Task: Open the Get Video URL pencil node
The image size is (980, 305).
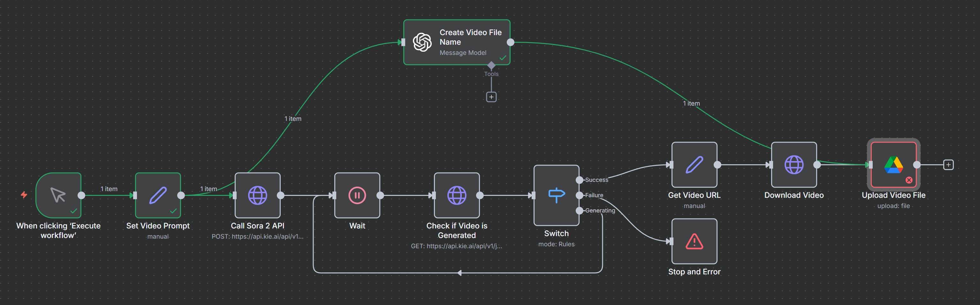Action: (694, 165)
